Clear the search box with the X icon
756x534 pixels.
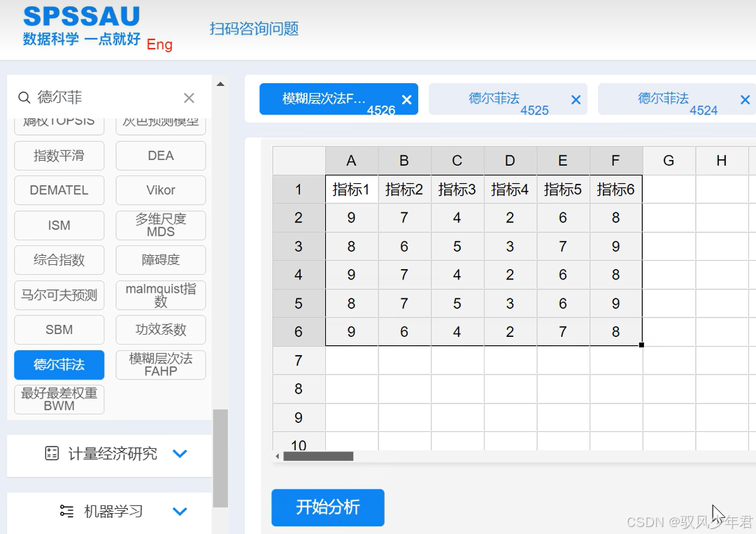pyautogui.click(x=189, y=98)
